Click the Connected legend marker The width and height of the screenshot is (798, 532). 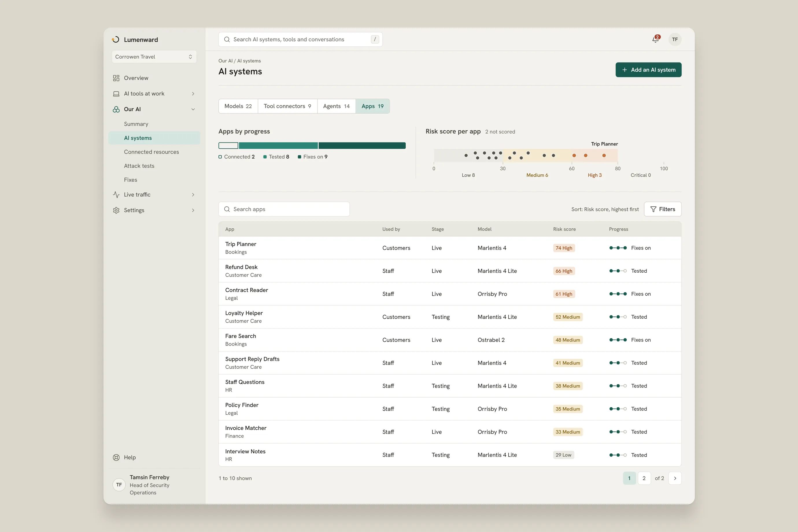(x=220, y=157)
